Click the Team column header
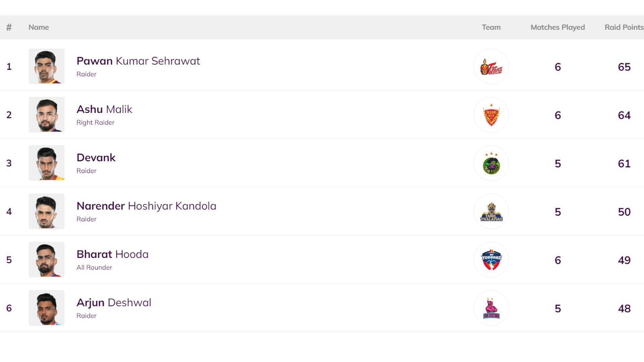The width and height of the screenshot is (644, 362). coord(491,27)
